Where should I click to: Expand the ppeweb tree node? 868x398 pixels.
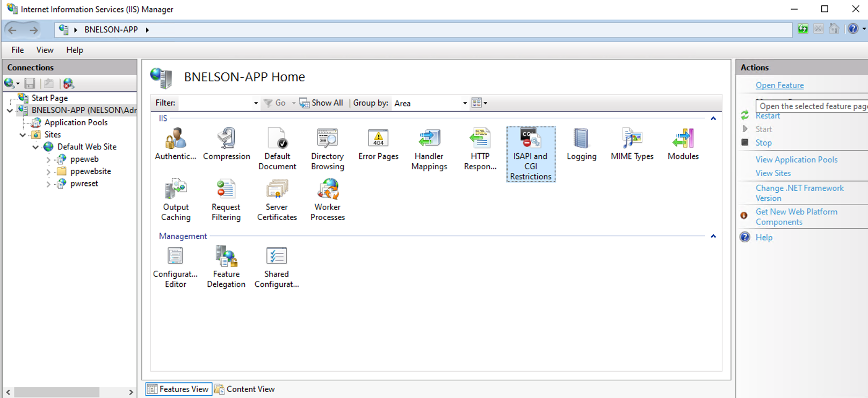48,160
